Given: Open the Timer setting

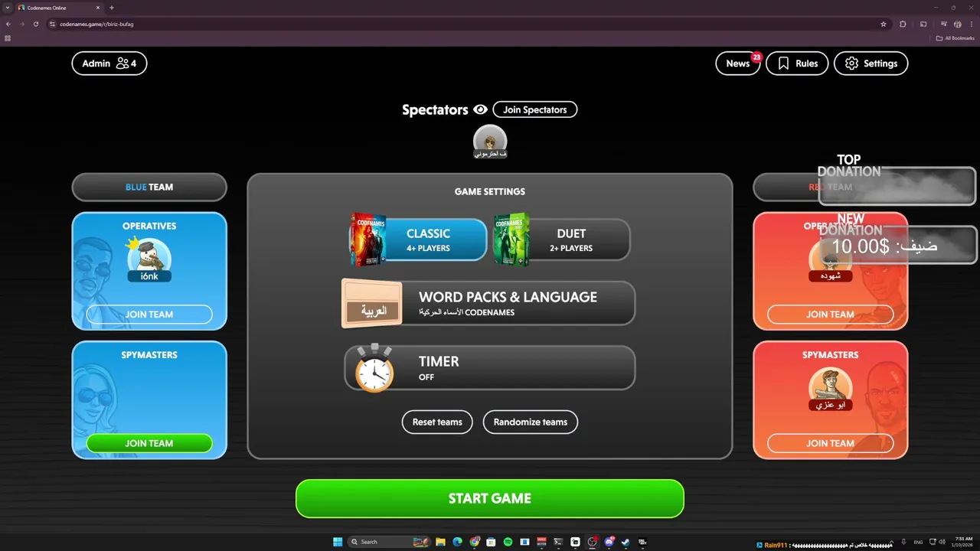Looking at the screenshot, I should point(490,367).
